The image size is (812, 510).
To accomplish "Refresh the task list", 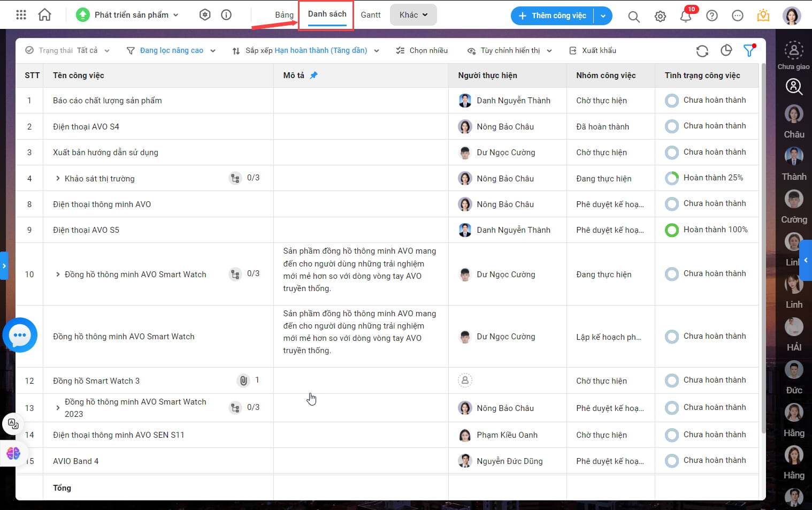I will 702,51.
